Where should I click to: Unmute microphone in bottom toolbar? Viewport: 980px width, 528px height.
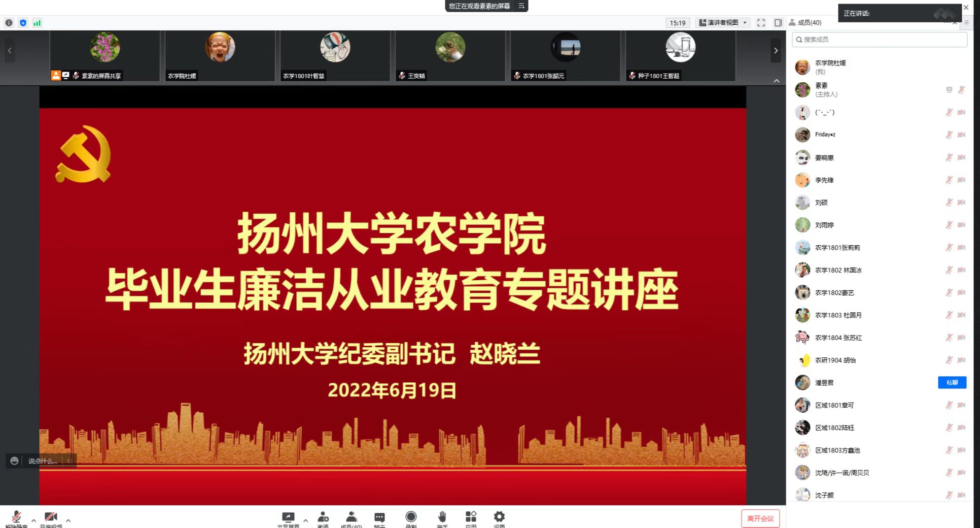(x=16, y=517)
